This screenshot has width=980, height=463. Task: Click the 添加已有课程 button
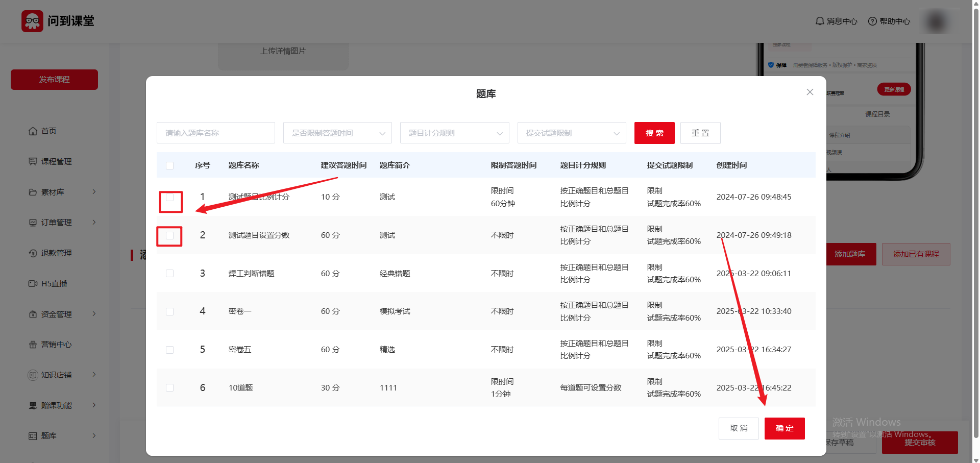[x=916, y=254]
